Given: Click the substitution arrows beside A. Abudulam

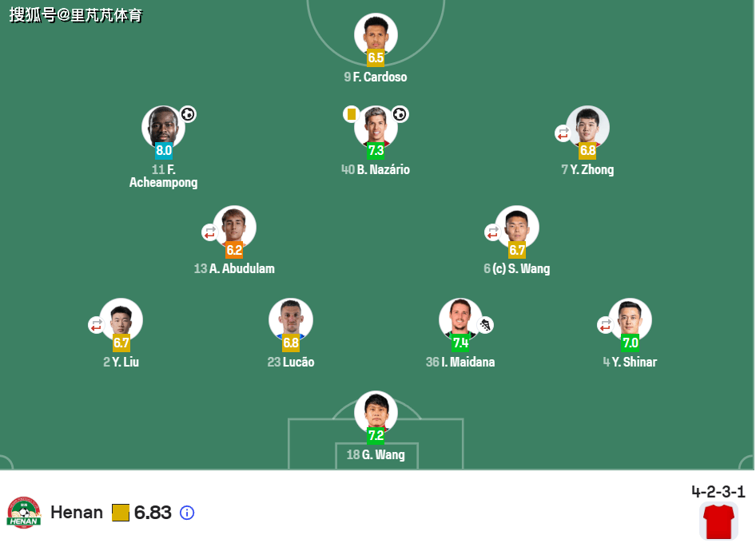Looking at the screenshot, I should (x=209, y=232).
